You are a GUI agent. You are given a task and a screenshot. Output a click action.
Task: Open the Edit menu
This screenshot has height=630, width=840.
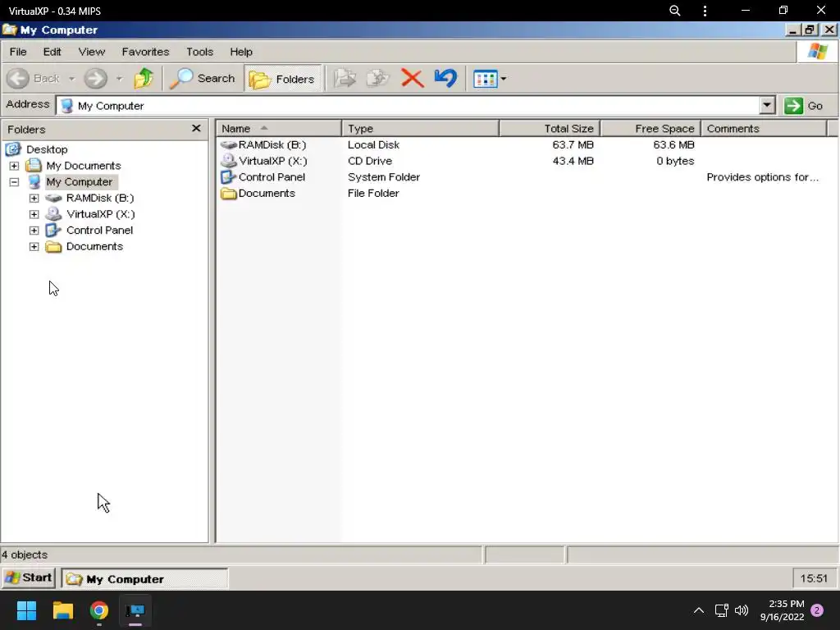pyautogui.click(x=52, y=52)
